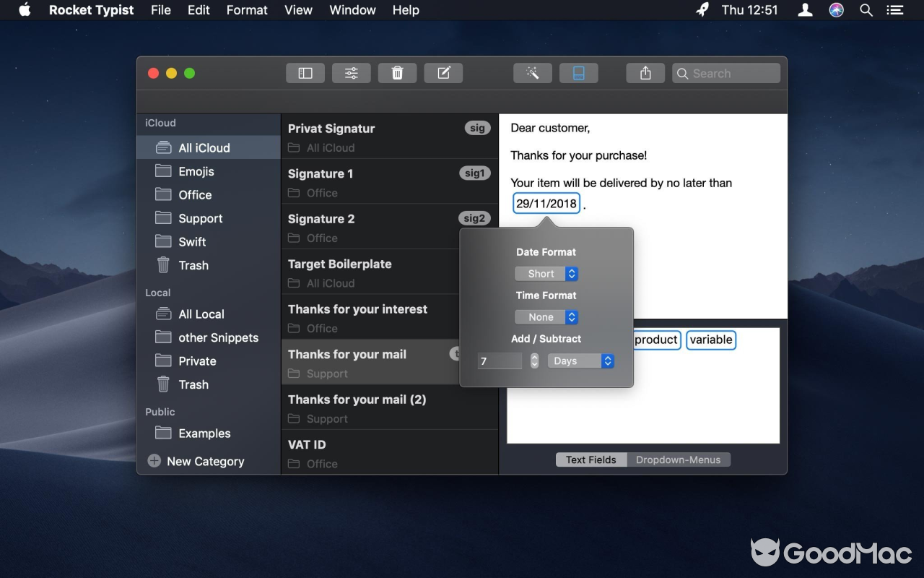924x578 pixels.
Task: Create a new snippet with the compose icon
Action: click(x=443, y=72)
